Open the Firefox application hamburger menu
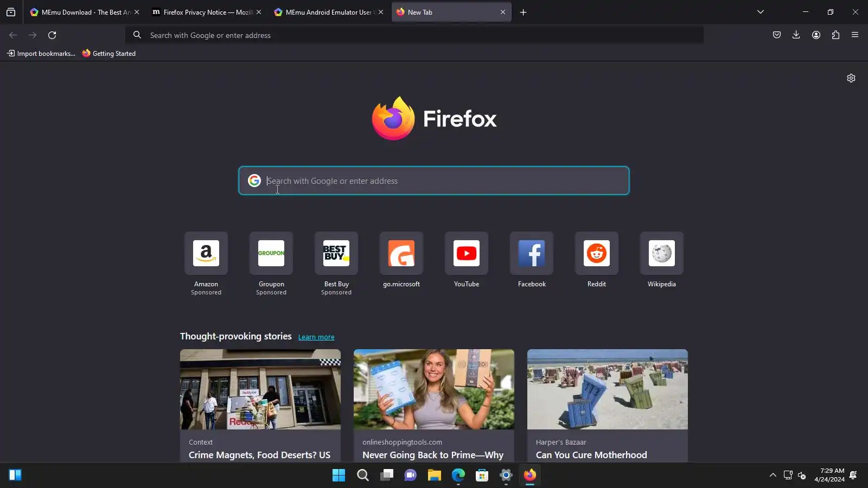 pyautogui.click(x=855, y=35)
